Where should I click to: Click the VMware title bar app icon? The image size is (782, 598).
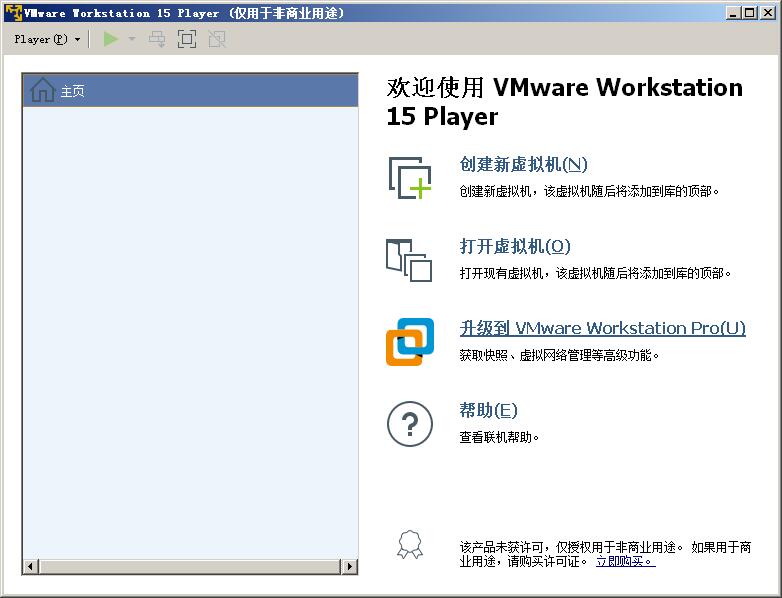coord(13,12)
